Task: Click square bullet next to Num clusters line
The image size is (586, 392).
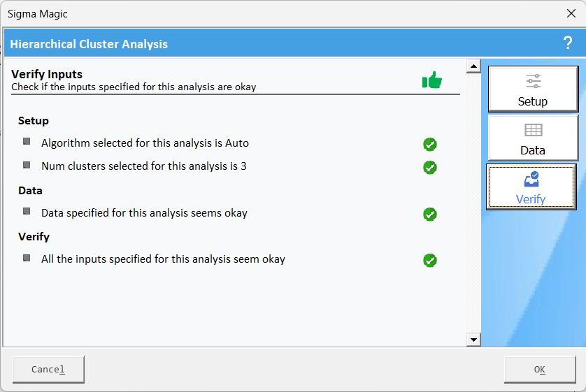Action: 27,165
